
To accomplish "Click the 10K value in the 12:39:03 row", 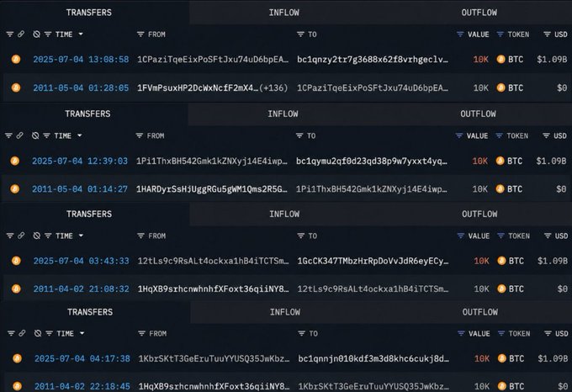I will [x=480, y=161].
